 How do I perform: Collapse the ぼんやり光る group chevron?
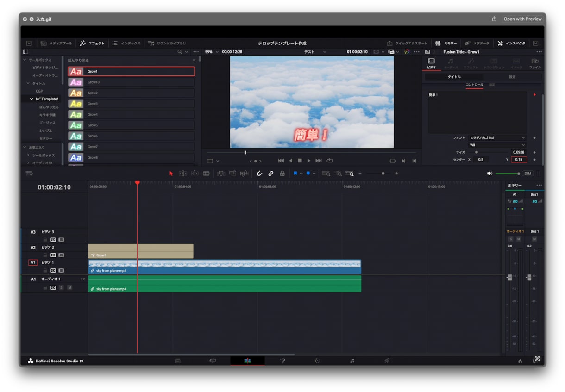[x=194, y=60]
